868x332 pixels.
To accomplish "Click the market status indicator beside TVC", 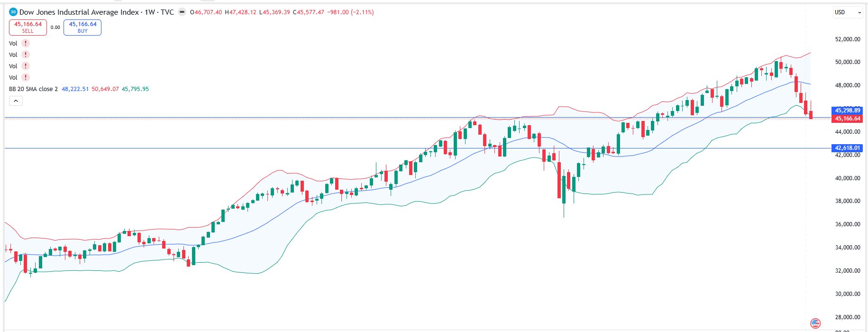I will coord(182,12).
